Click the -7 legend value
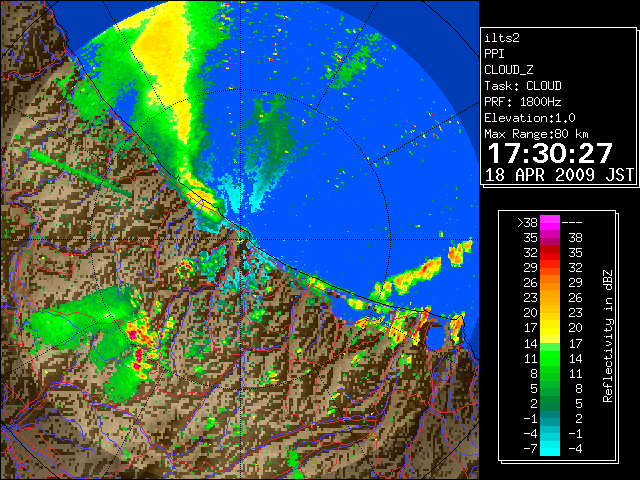 [530, 449]
